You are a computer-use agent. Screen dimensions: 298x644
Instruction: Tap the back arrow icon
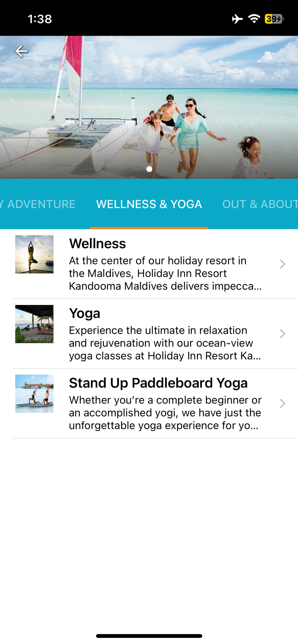(21, 51)
